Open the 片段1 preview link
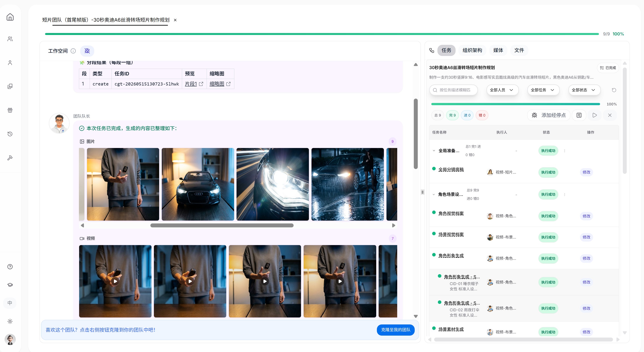Image resolution: width=644 pixels, height=352 pixels. [191, 84]
